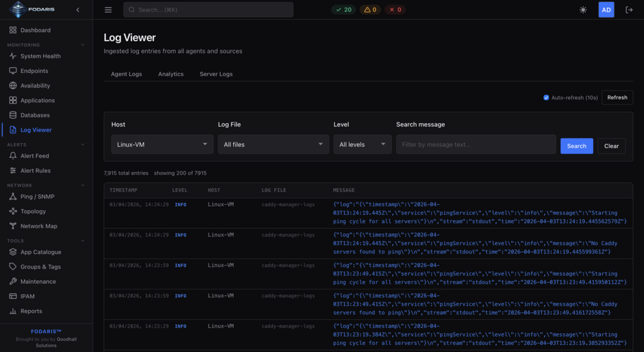This screenshot has height=352, width=644.
Task: Click the LOG FILE column header
Action: [x=274, y=190]
